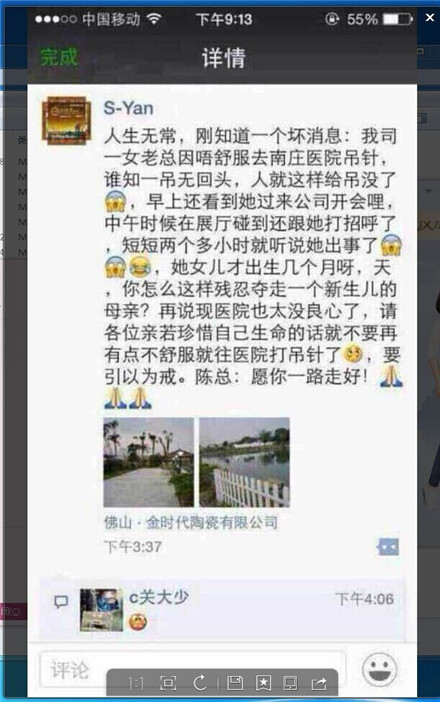Image resolution: width=440 pixels, height=702 pixels.
Task: Close the image viewer with the X
Action: [x=430, y=17]
